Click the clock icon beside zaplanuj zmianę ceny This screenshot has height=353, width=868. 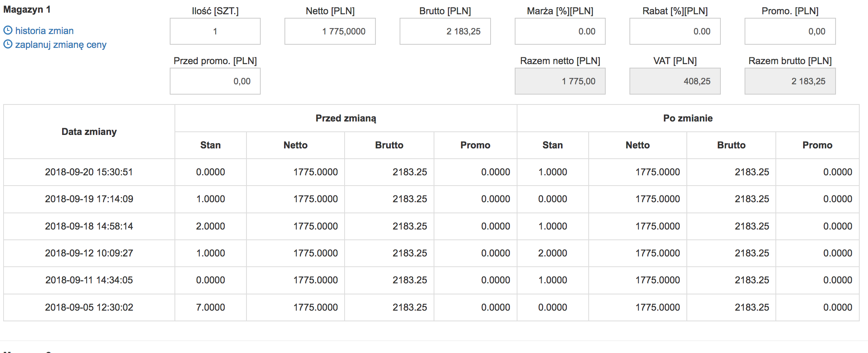coord(8,44)
